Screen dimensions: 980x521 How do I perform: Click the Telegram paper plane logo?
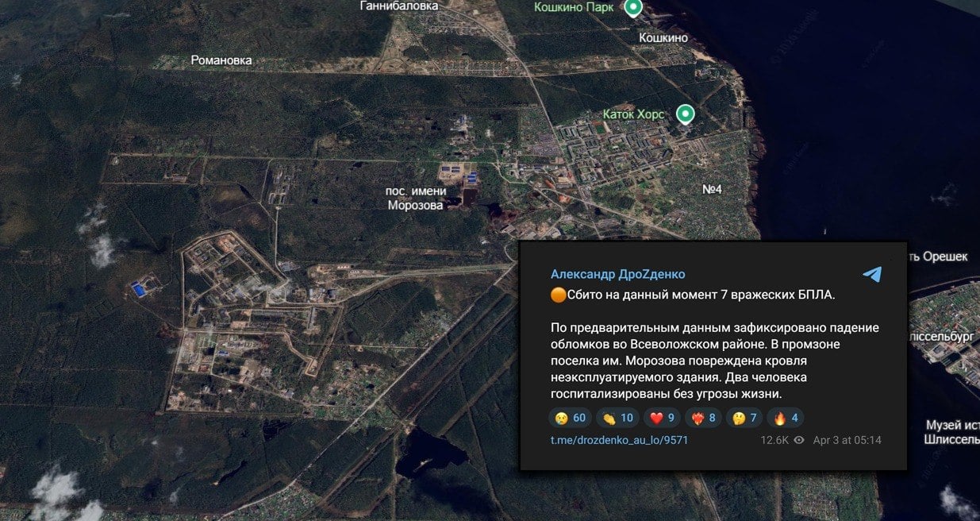(x=872, y=274)
